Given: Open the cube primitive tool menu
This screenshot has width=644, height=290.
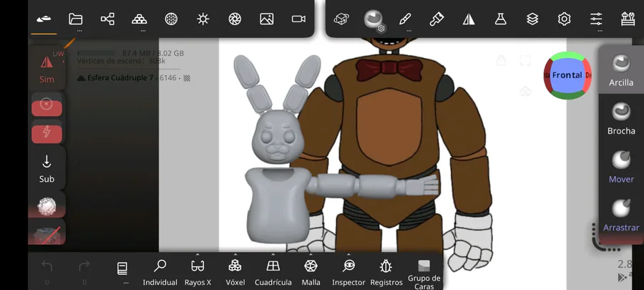Looking at the screenshot, I should pos(341,19).
